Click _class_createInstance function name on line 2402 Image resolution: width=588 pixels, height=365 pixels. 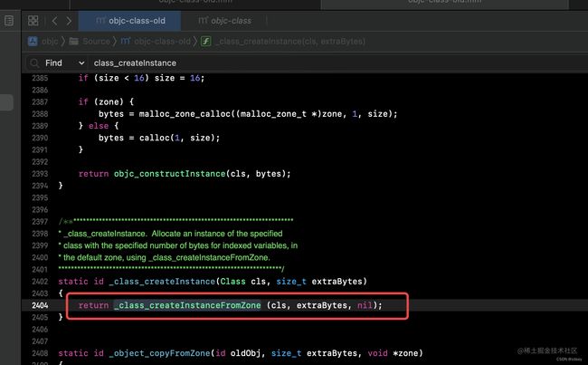162,282
